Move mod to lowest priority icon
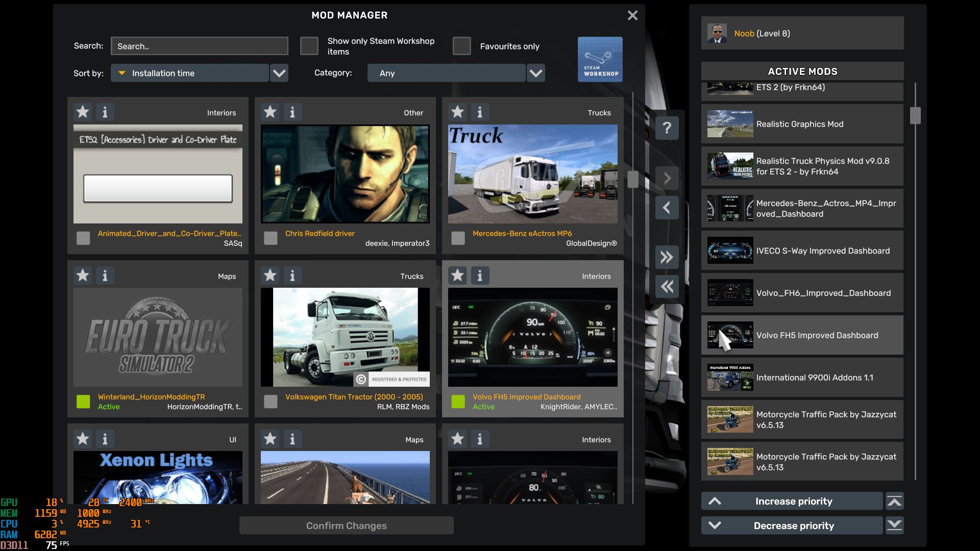The image size is (980, 551). (x=894, y=525)
